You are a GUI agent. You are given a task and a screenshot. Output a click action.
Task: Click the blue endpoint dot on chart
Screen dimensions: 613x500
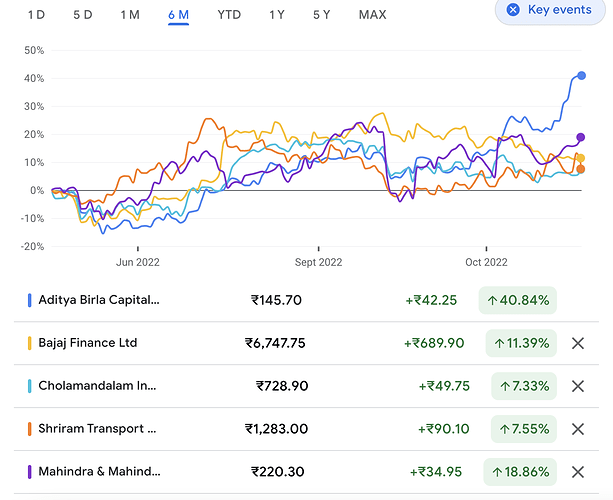(x=581, y=76)
